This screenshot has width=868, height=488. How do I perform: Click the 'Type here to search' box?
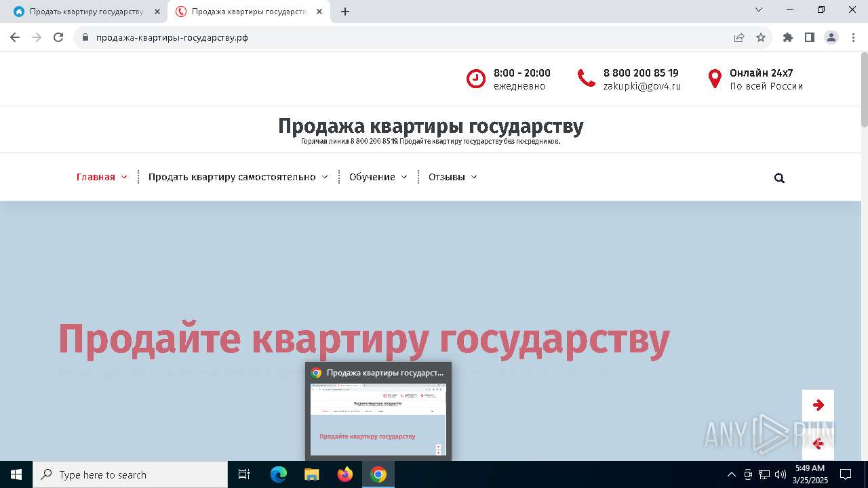(x=130, y=474)
